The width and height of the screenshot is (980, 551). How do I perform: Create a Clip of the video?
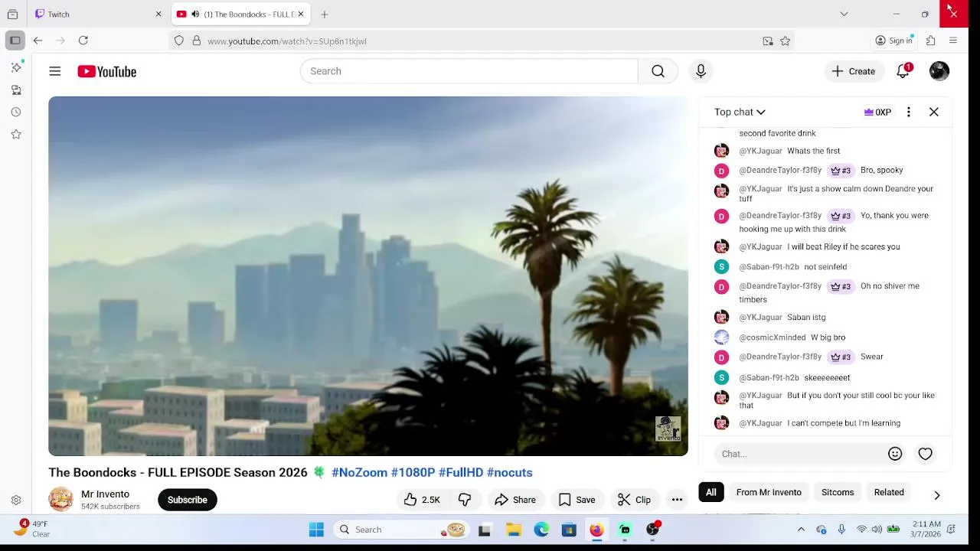pyautogui.click(x=635, y=500)
